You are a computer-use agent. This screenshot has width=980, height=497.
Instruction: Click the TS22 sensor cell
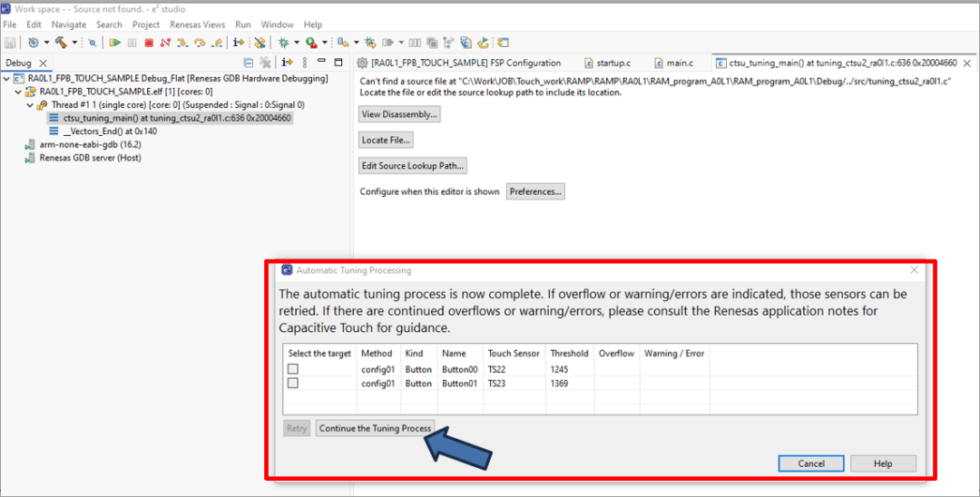497,369
